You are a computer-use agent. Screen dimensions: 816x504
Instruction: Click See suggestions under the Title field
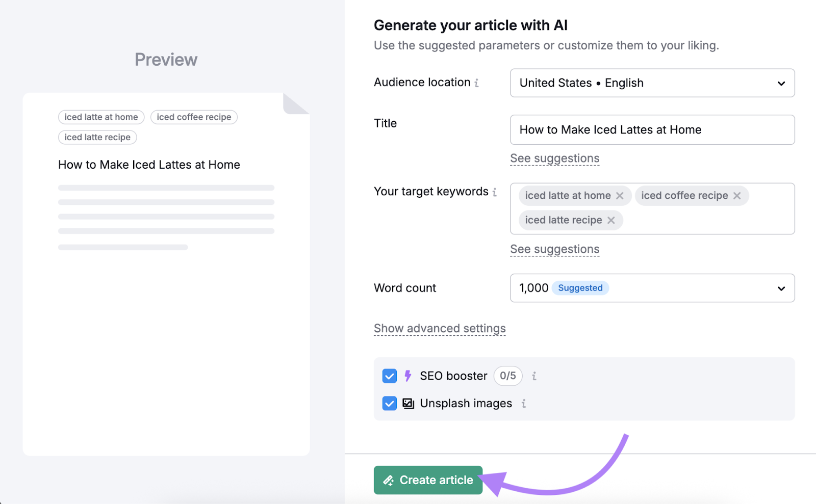[x=554, y=158]
